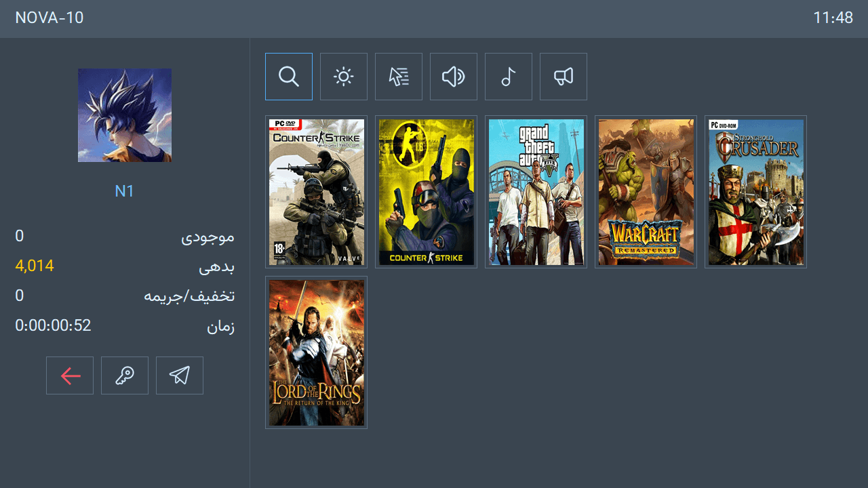This screenshot has height=488, width=868.
Task: Click the session timer 0:00:00:52
Action: (x=53, y=325)
